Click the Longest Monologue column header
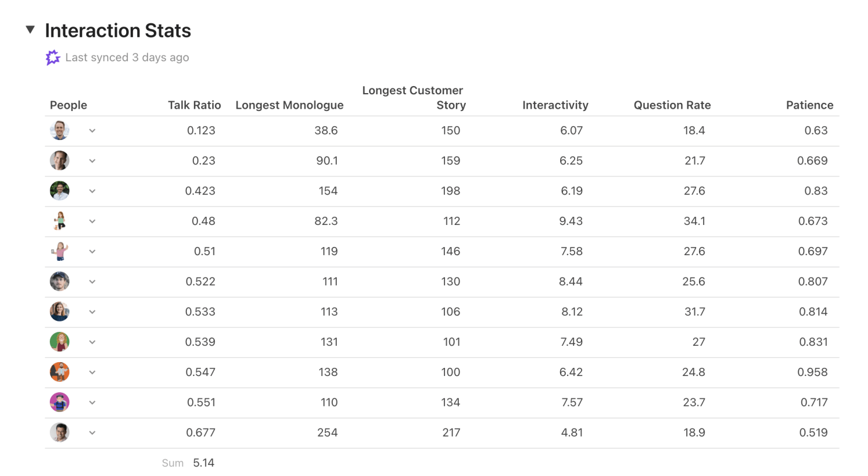Screen dimensions: 868x476 pyautogui.click(x=289, y=105)
